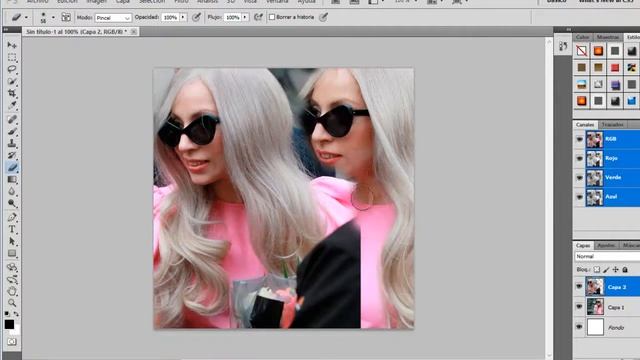Click the History panel icon in dock

point(563,46)
